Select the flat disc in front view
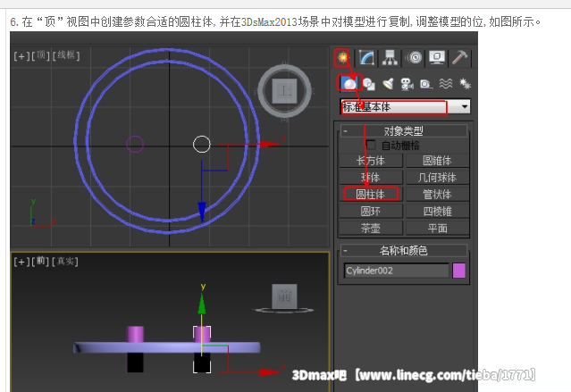 pyautogui.click(x=167, y=347)
